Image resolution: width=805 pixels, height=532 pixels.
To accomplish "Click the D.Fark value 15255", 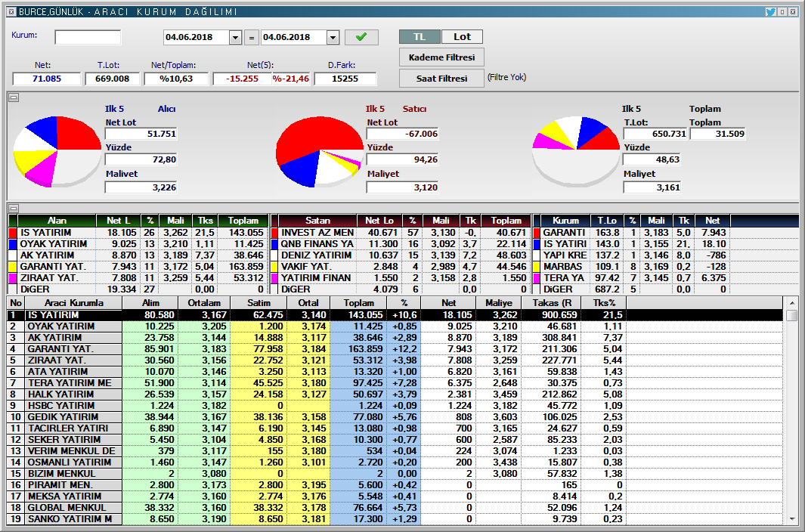I will (x=345, y=79).
